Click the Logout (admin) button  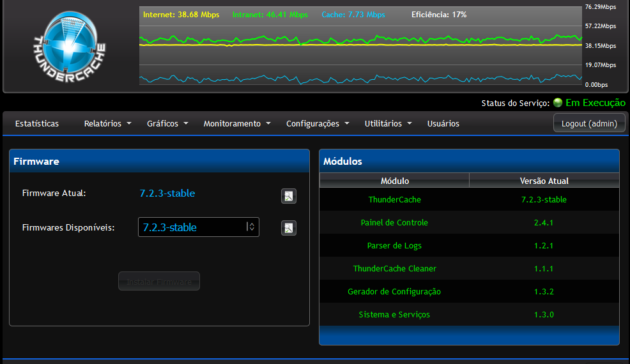click(x=589, y=123)
